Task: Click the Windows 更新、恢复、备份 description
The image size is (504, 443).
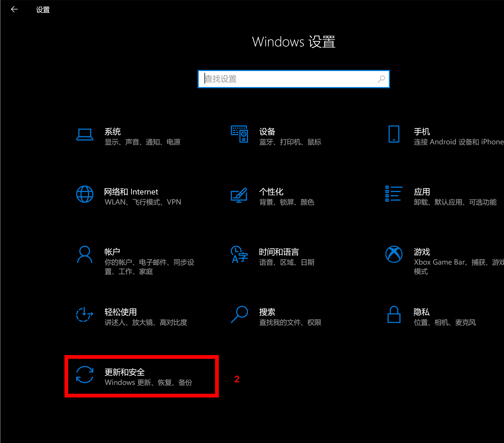Action: point(148,383)
